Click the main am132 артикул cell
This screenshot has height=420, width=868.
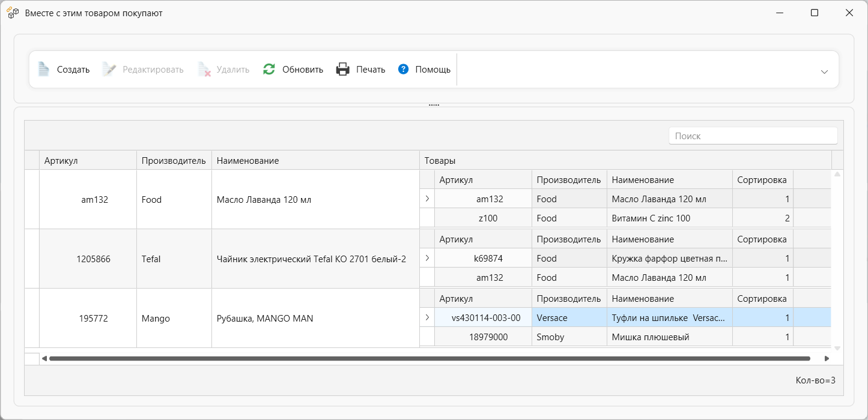pos(88,199)
